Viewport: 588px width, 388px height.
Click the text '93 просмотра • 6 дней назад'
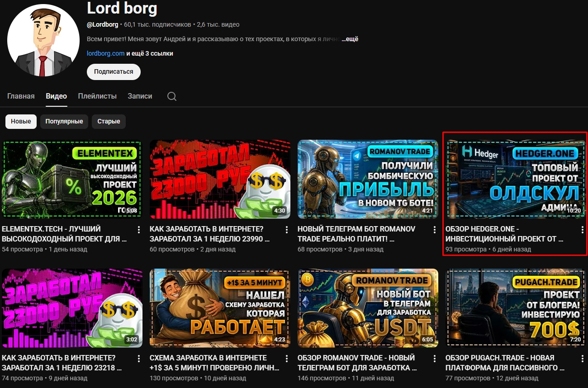pos(488,249)
